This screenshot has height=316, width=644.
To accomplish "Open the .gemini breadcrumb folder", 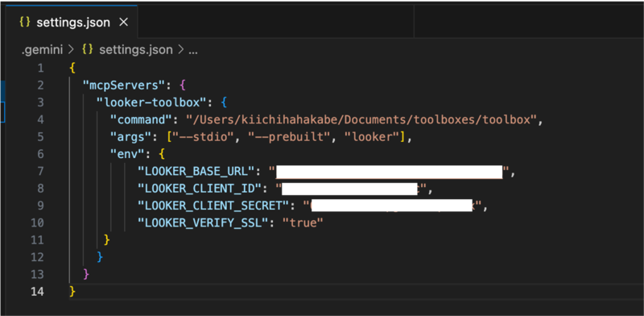I will 42,50.
